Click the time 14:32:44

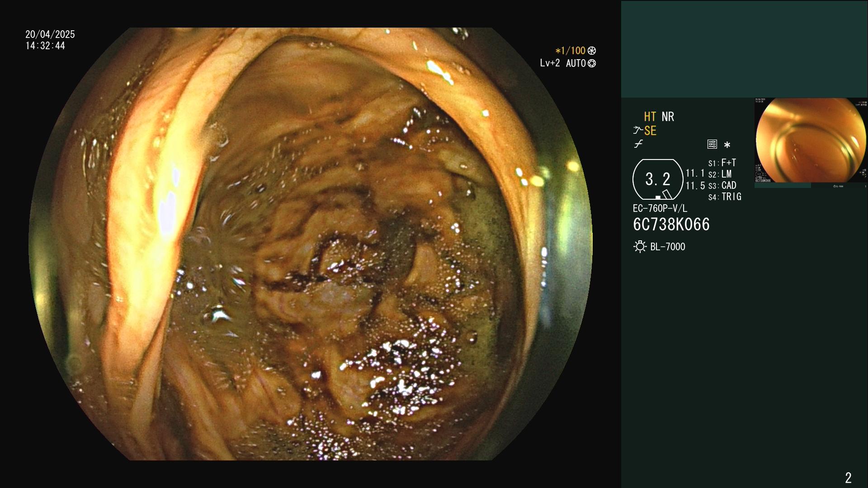(45, 46)
